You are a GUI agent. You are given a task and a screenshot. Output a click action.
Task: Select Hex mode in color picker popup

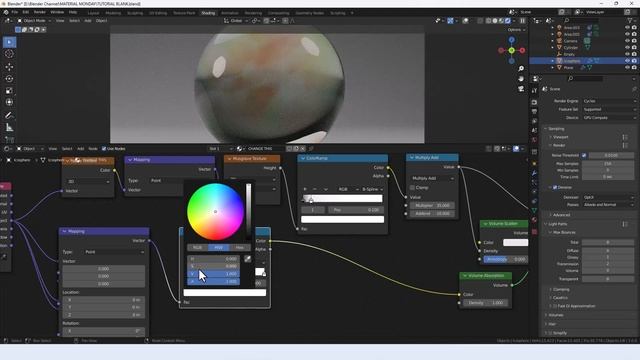tap(240, 247)
